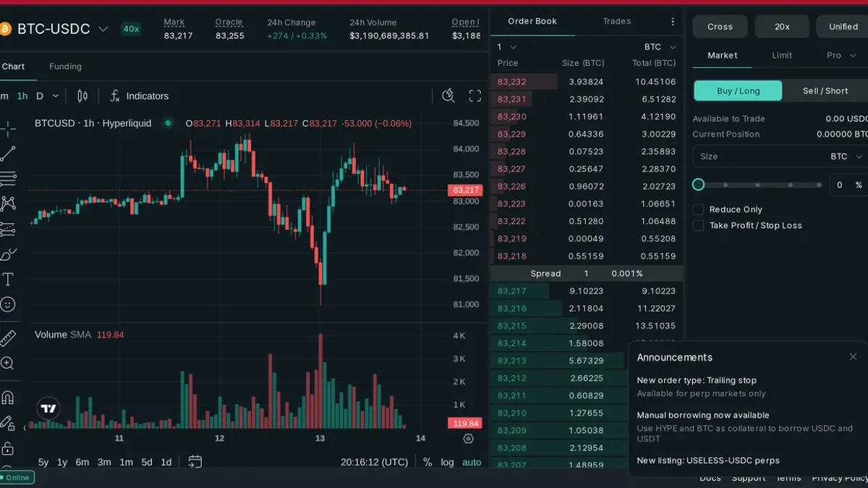Image resolution: width=868 pixels, height=488 pixels.
Task: Close the Announcements panel
Action: click(853, 357)
